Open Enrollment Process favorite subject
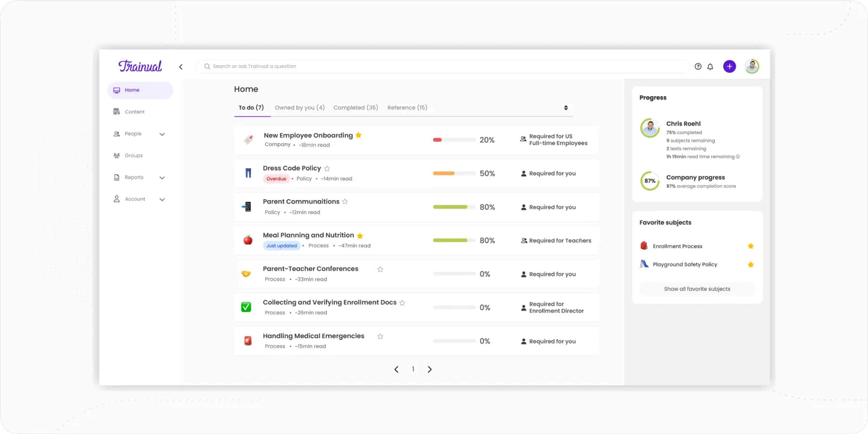The width and height of the screenshot is (868, 434). pyautogui.click(x=677, y=246)
